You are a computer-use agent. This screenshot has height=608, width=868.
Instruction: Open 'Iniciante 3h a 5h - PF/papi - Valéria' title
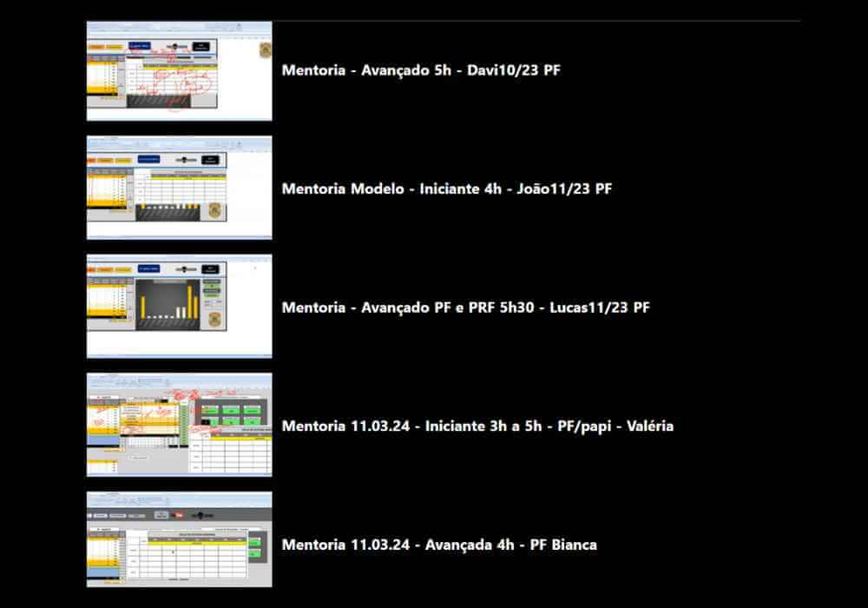[477, 426]
